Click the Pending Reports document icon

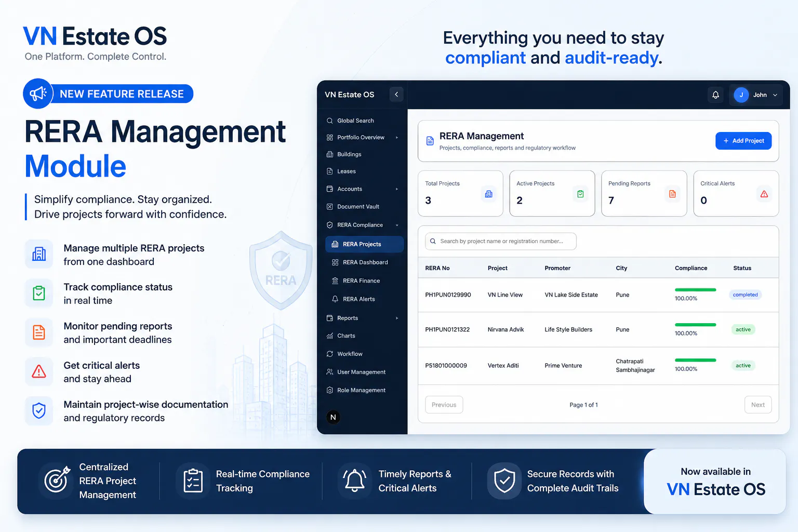click(672, 194)
